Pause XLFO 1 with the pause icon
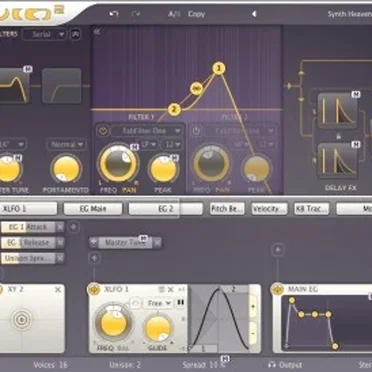 (180, 303)
